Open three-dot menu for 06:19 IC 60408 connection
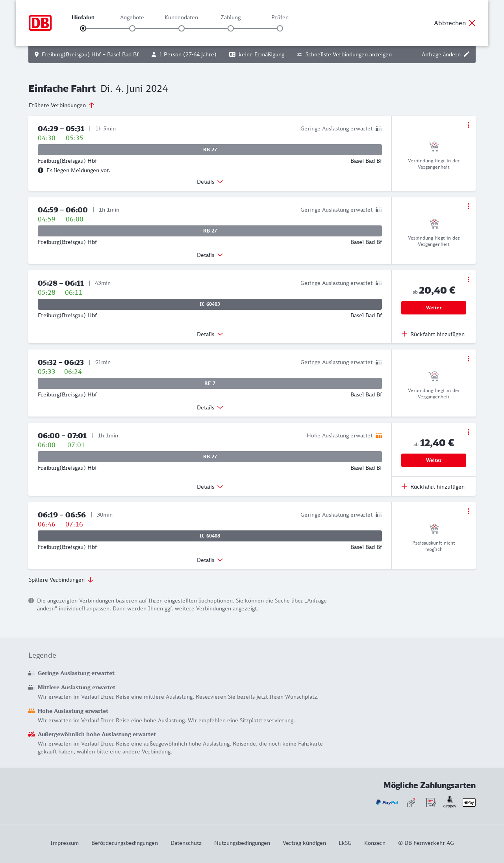 click(468, 511)
